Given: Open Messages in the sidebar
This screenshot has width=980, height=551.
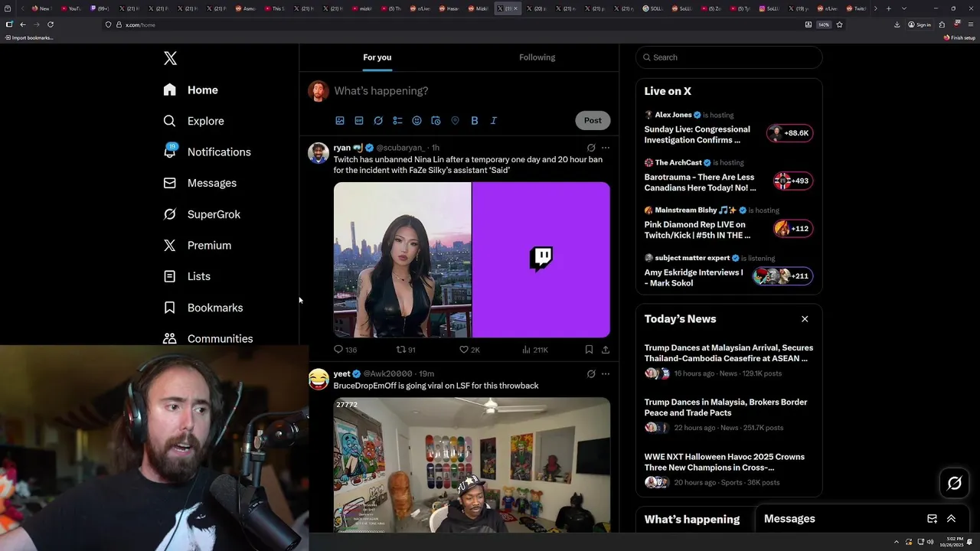Looking at the screenshot, I should pyautogui.click(x=200, y=183).
